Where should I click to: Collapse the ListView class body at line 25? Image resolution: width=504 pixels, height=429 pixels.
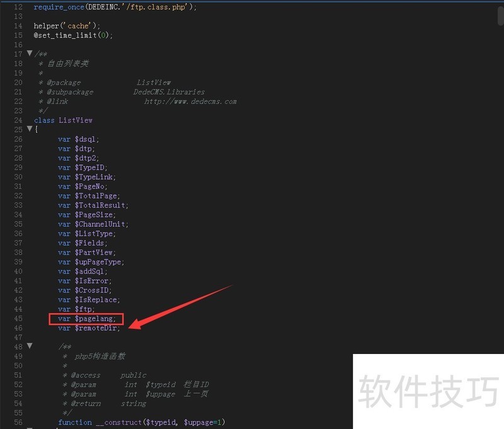tap(30, 129)
